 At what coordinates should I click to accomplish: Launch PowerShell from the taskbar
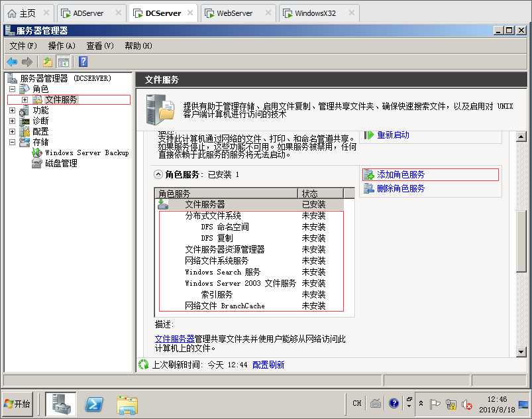point(94,404)
